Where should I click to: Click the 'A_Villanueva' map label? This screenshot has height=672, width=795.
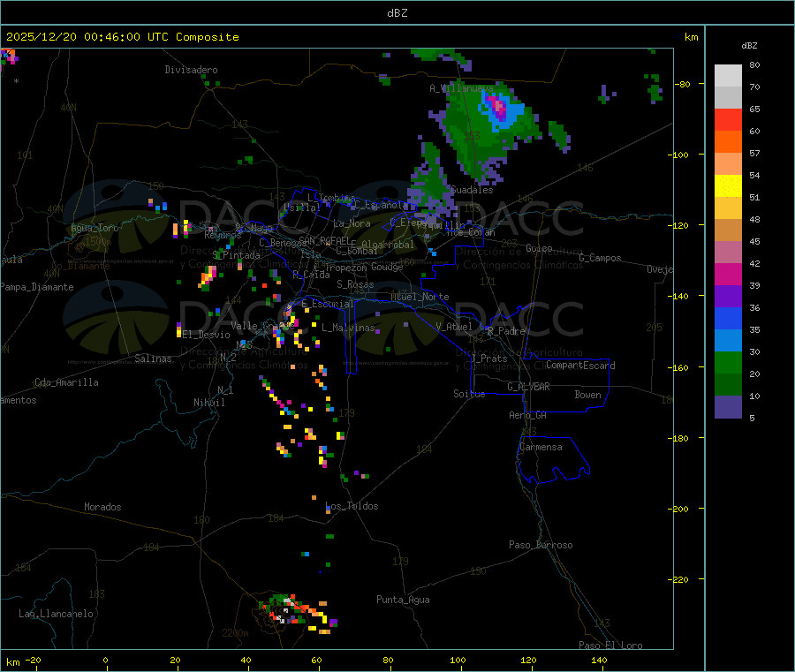coord(461,88)
